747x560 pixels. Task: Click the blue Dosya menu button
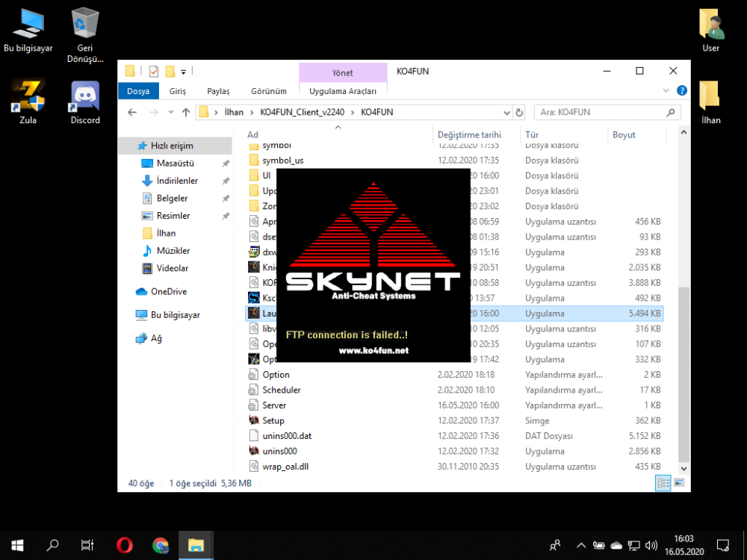coord(138,91)
